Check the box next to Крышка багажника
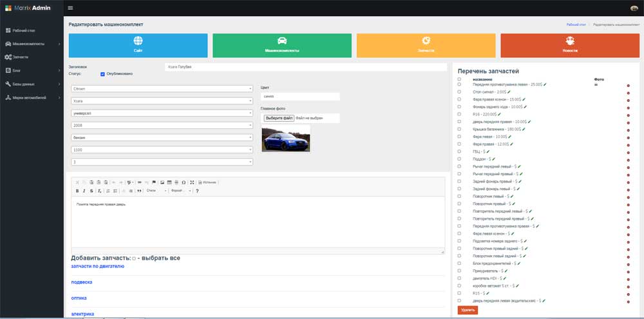 459,129
